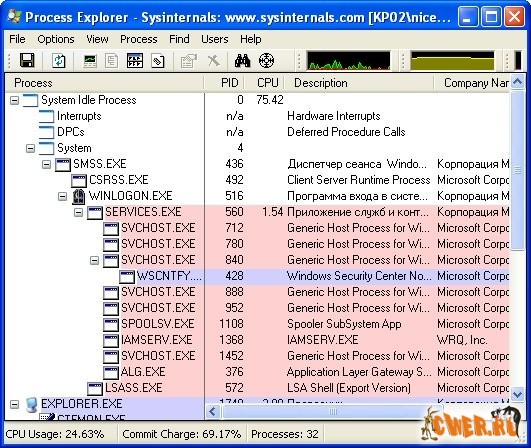Open the Find menu
The width and height of the screenshot is (531, 448).
pos(179,39)
